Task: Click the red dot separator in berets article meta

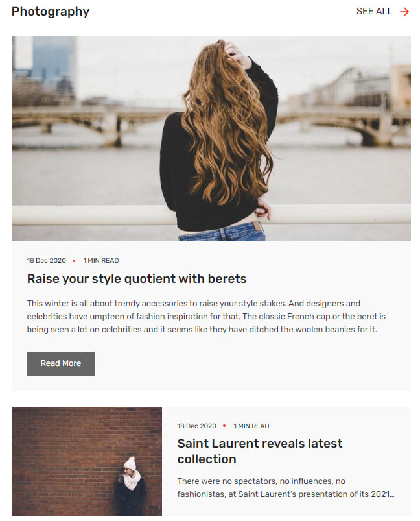Action: 74,261
